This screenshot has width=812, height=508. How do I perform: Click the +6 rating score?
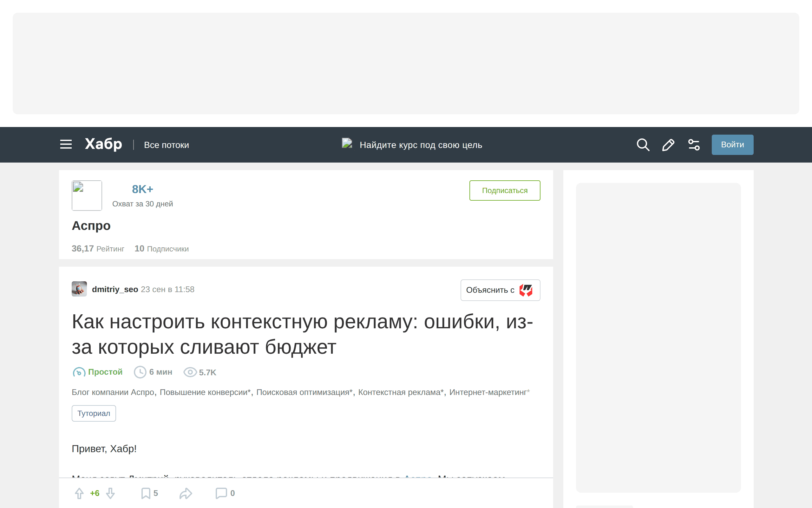[95, 493]
